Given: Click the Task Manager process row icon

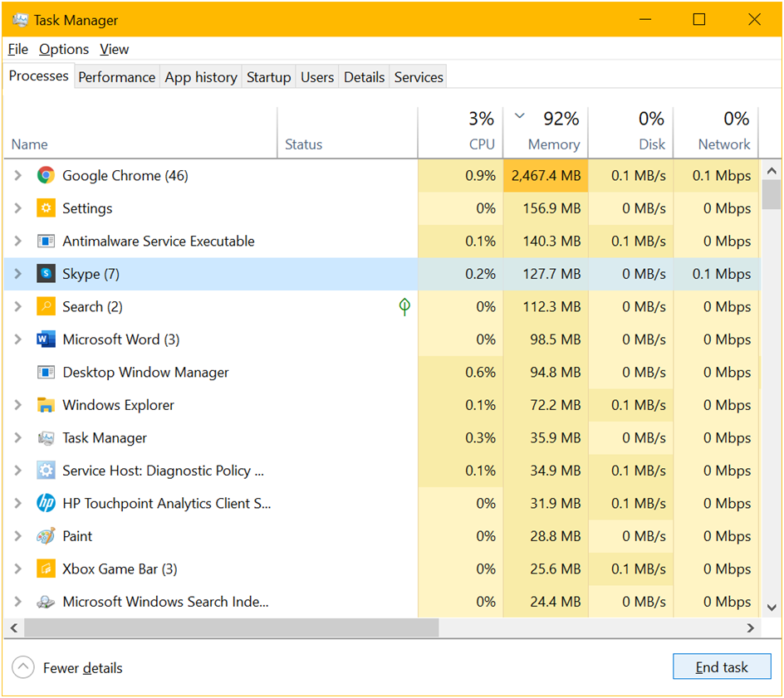Looking at the screenshot, I should pos(46,437).
